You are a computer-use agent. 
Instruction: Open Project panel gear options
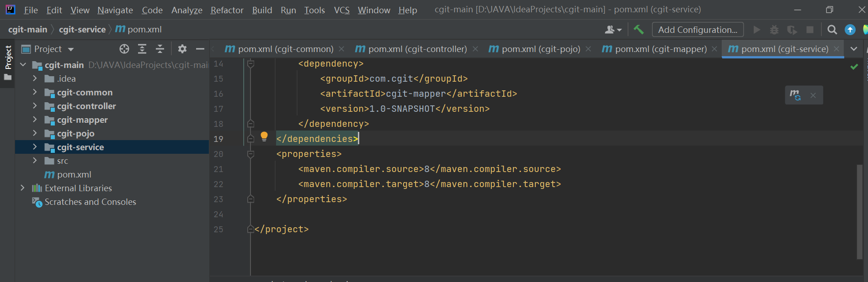point(182,49)
